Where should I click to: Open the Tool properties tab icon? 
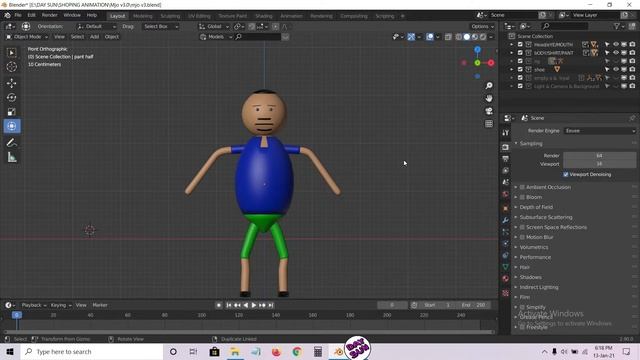[506, 133]
